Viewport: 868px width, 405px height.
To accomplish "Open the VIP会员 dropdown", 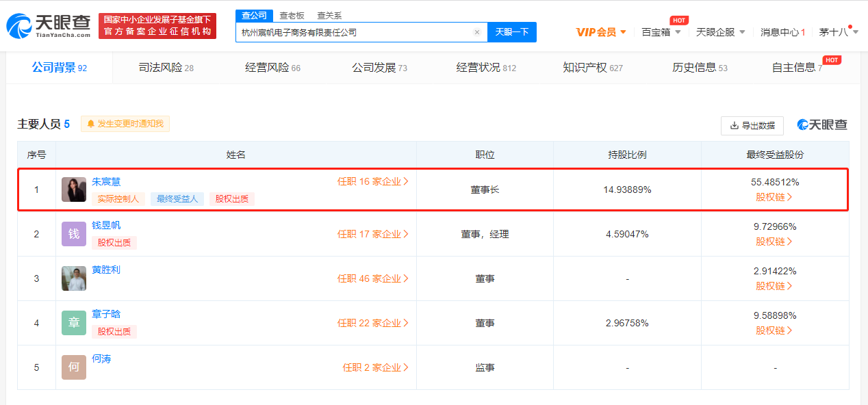I will 602,32.
